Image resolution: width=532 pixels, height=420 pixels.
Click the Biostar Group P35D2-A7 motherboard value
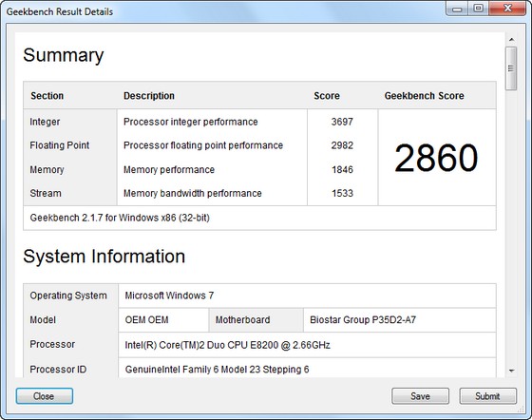363,319
